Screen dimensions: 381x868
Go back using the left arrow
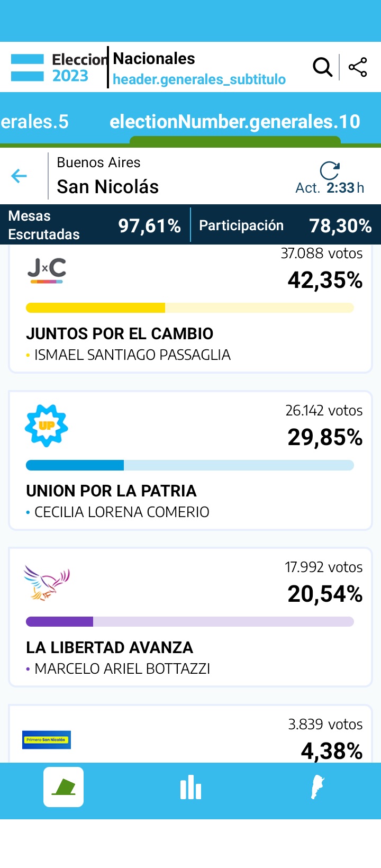point(19,176)
